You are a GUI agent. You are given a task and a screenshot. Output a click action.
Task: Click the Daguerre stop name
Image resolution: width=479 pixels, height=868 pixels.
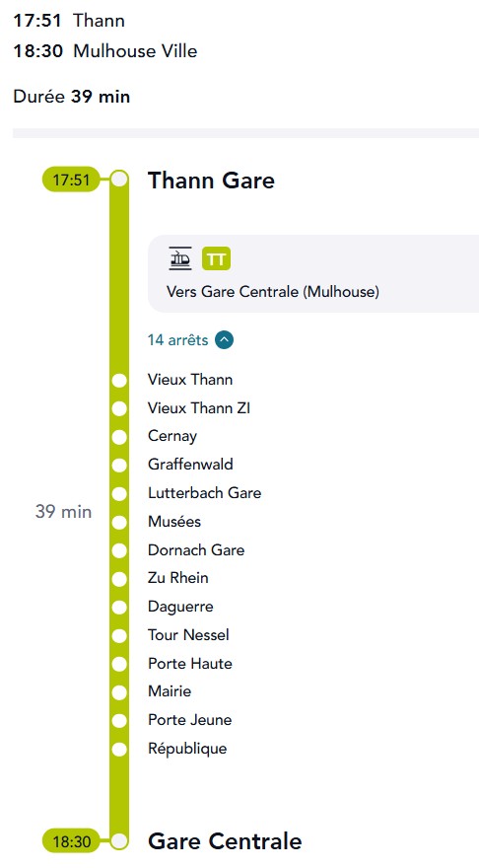coord(180,607)
